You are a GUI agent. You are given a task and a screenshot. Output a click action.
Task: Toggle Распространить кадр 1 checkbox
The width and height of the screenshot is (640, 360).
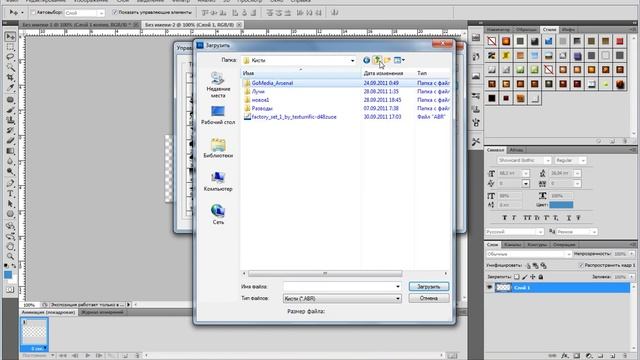(581, 265)
